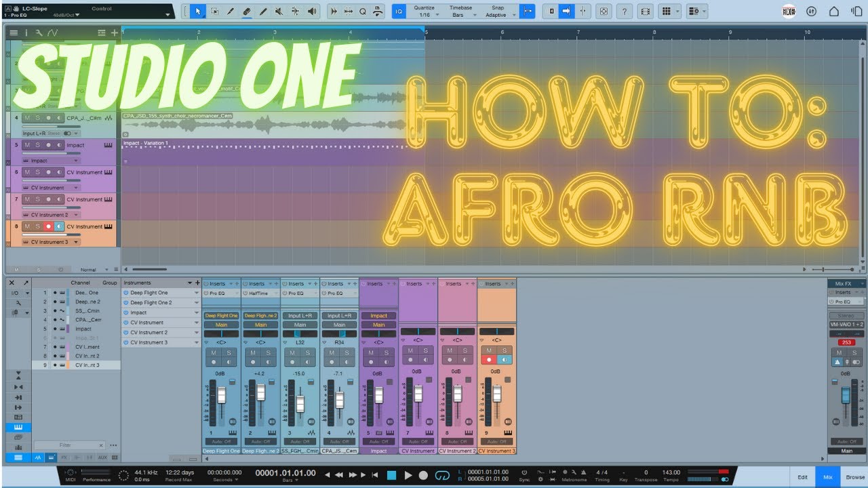The image size is (868, 488).
Task: Click the home Start page icon
Action: coord(834,12)
